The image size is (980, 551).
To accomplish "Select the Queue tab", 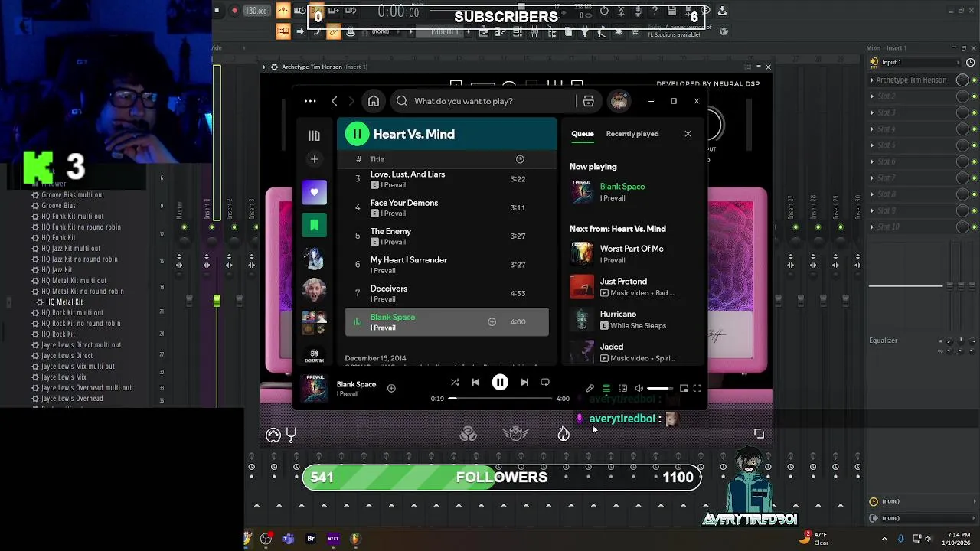I will [583, 134].
